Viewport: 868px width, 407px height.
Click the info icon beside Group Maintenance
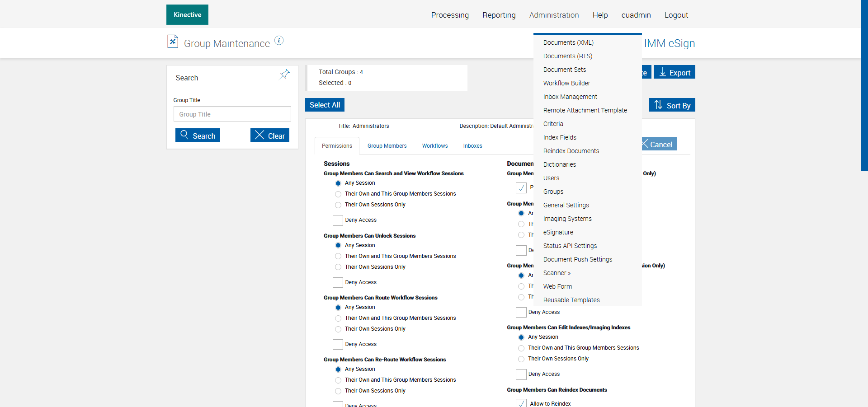pos(279,41)
